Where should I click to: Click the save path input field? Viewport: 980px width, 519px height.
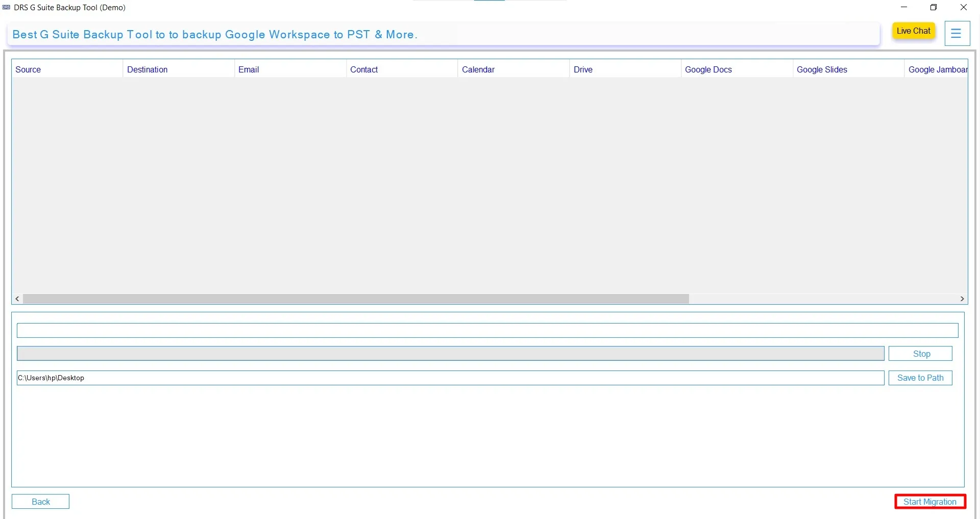pyautogui.click(x=450, y=378)
